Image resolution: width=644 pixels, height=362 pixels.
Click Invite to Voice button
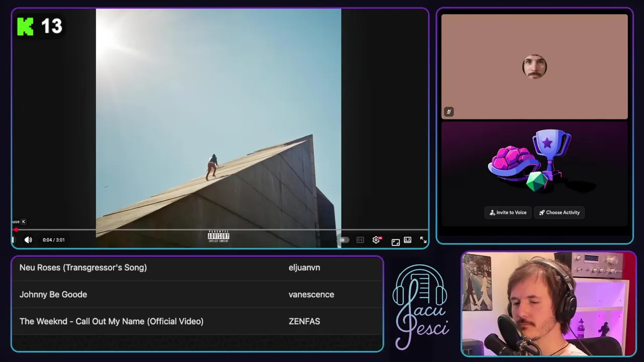508,213
